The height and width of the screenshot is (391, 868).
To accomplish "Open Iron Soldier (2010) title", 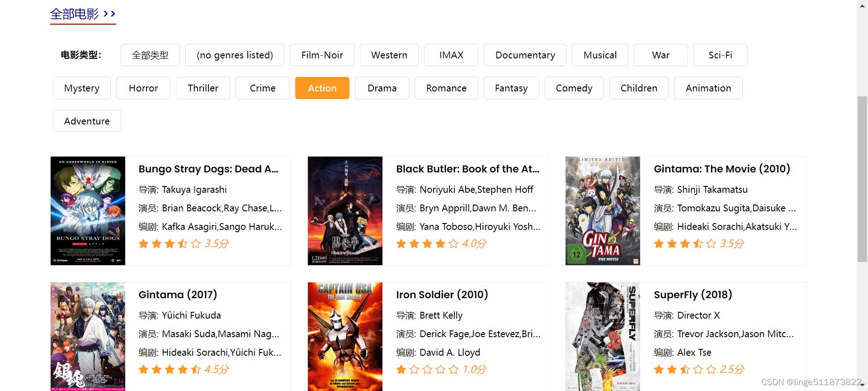I will [442, 295].
